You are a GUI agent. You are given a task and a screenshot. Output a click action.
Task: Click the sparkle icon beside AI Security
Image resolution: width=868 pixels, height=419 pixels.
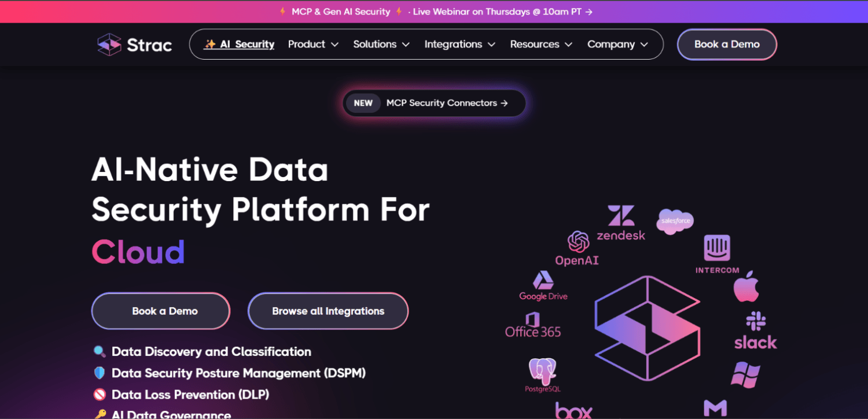(x=210, y=44)
